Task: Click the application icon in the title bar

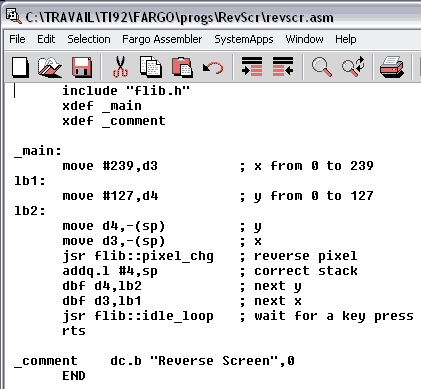Action: tap(14, 16)
